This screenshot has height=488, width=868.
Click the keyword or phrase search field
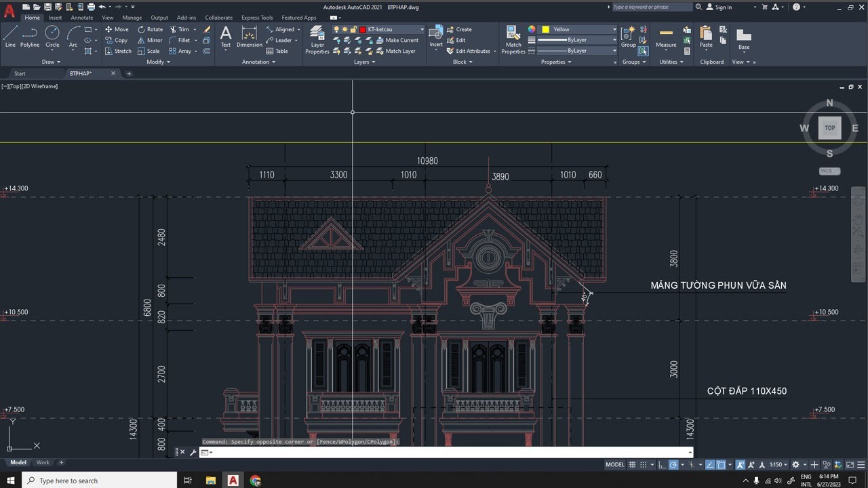pos(652,7)
